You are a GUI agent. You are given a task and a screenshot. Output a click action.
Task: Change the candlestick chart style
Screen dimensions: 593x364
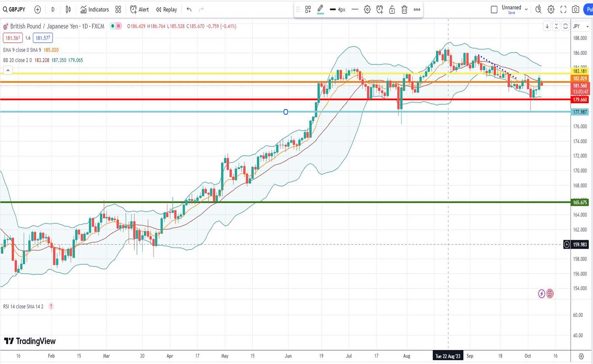coord(68,10)
